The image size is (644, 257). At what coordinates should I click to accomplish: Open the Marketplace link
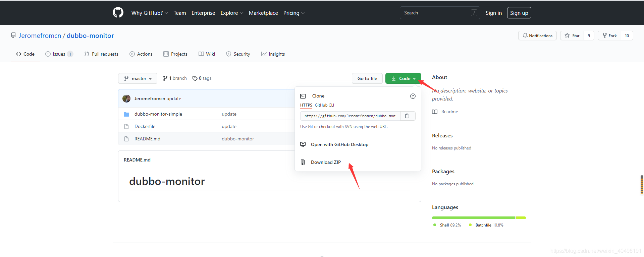click(263, 13)
